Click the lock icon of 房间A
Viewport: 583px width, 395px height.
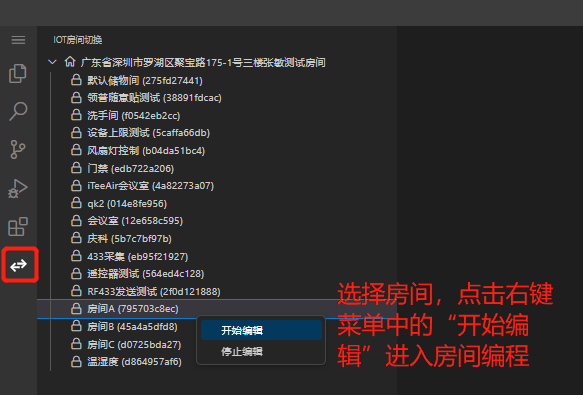[76, 308]
